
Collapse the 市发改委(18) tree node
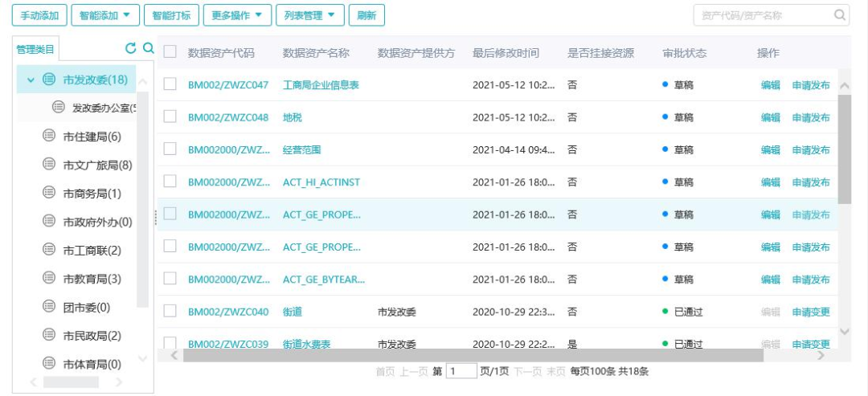click(x=31, y=80)
